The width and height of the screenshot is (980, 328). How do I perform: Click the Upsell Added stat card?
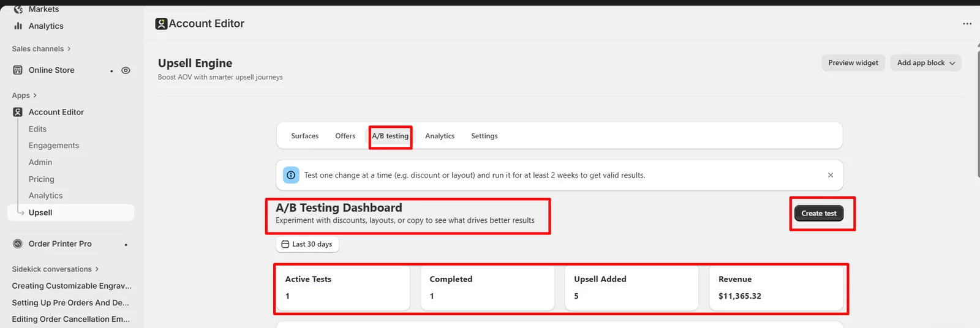(631, 288)
